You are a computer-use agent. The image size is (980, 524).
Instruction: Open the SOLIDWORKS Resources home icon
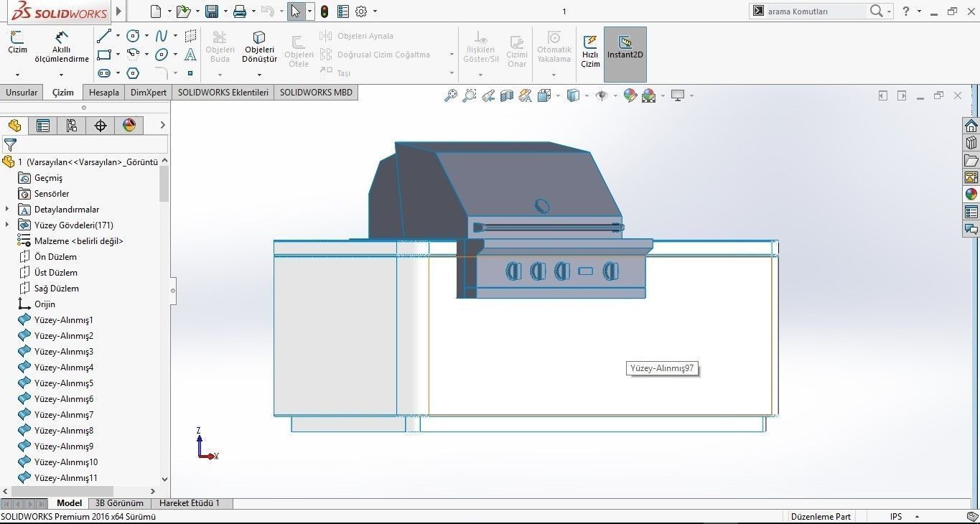point(971,126)
